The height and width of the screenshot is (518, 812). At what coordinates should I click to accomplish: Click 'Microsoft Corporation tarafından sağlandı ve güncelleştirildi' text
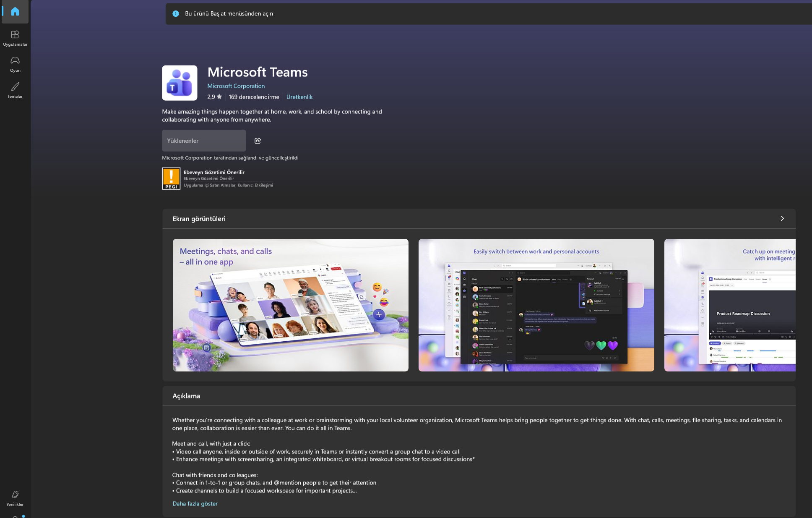tap(230, 158)
